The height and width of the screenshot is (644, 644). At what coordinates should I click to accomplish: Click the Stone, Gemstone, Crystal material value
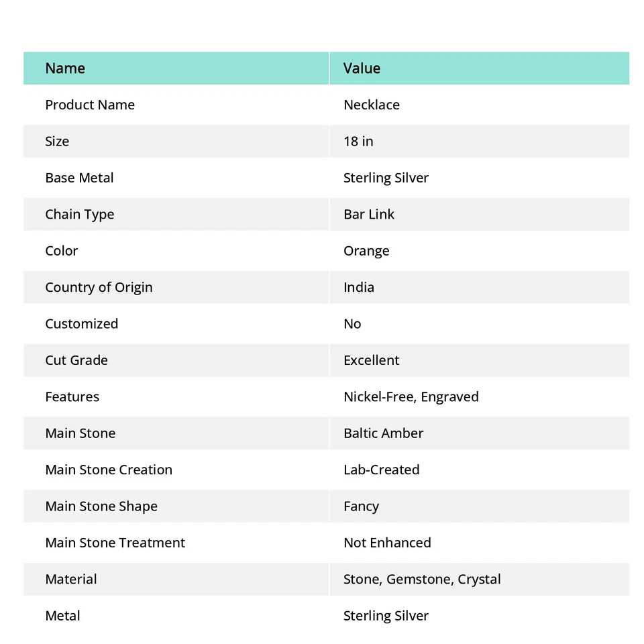422,579
